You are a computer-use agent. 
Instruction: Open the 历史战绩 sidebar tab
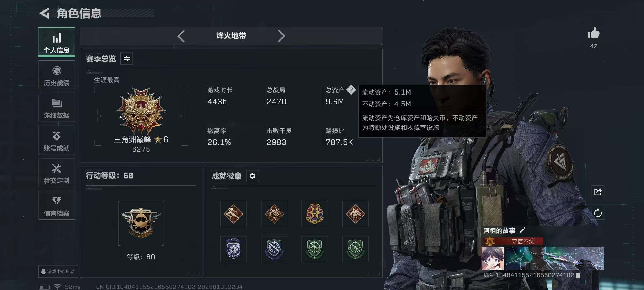tap(57, 75)
